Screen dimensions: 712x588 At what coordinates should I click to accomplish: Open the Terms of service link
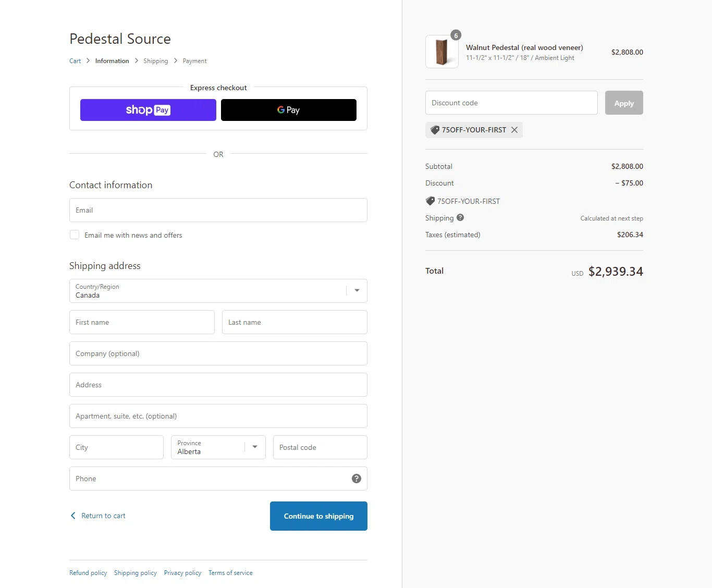coord(230,573)
